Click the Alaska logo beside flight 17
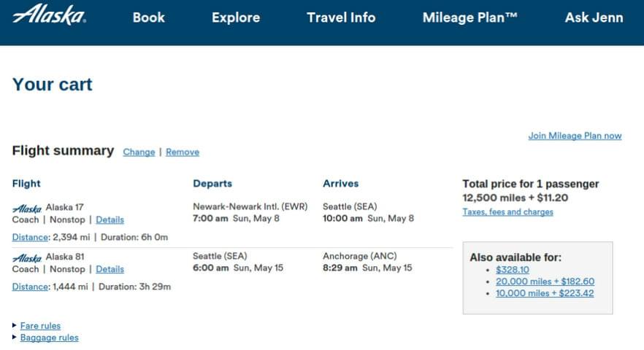644x350 pixels. 27,209
